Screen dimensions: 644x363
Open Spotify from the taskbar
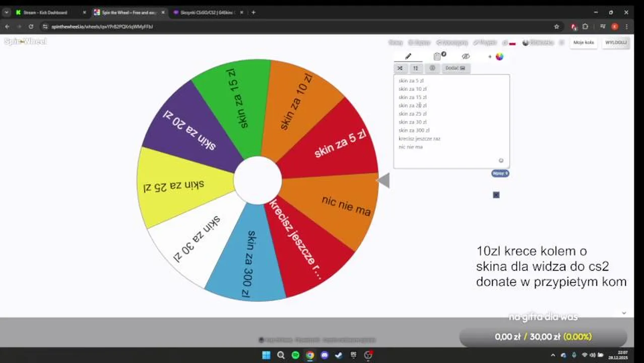(295, 355)
